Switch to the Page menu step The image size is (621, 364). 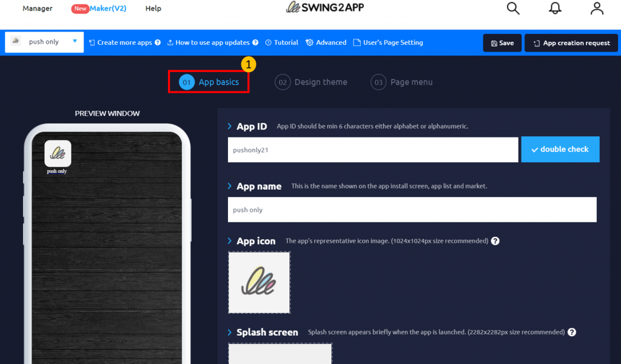coord(401,82)
